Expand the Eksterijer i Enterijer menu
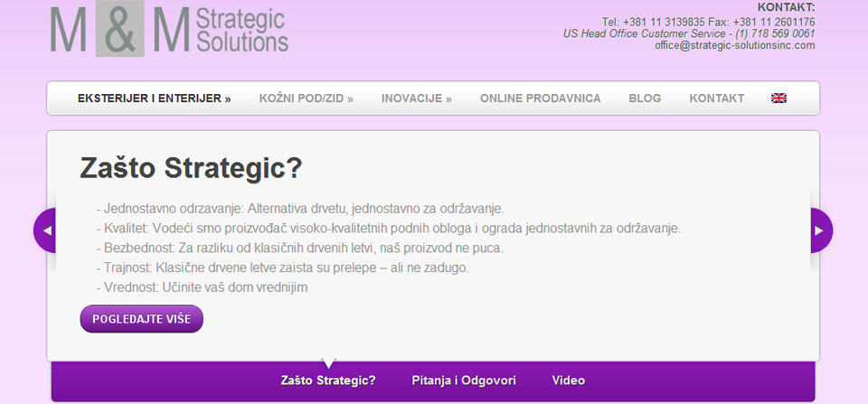This screenshot has height=404, width=868. coord(154,99)
